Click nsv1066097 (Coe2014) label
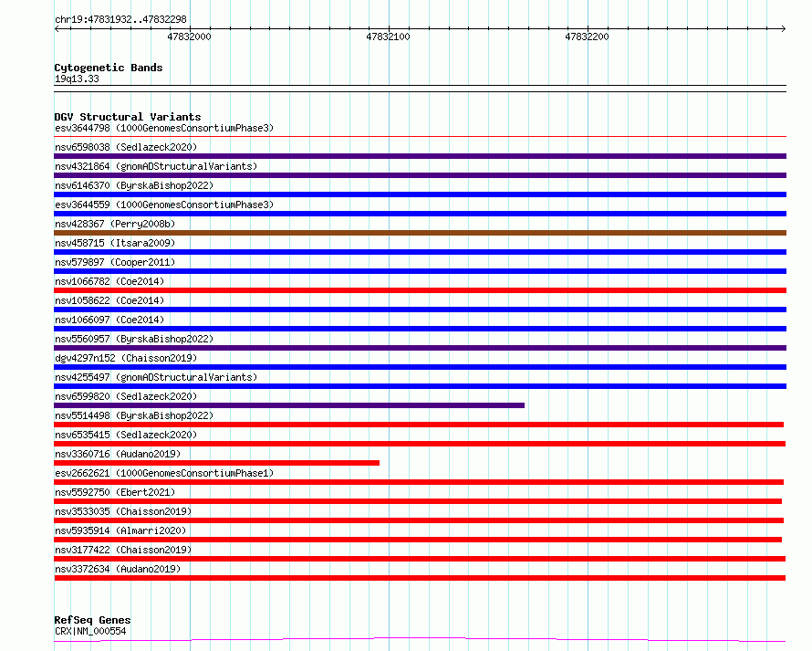Image resolution: width=812 pixels, height=651 pixels. pos(109,320)
